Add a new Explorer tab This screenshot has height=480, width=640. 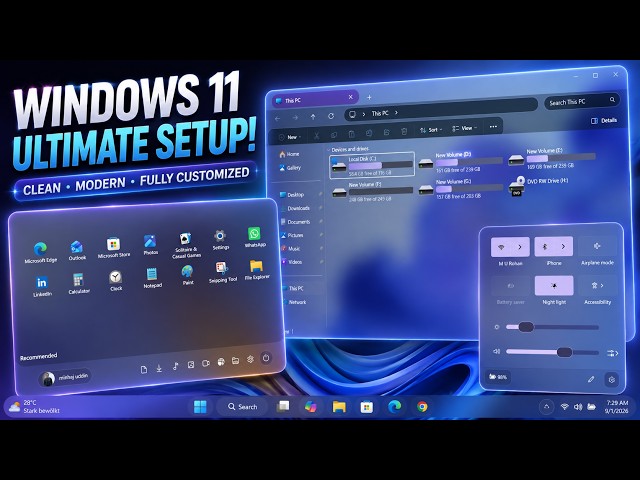tap(369, 97)
